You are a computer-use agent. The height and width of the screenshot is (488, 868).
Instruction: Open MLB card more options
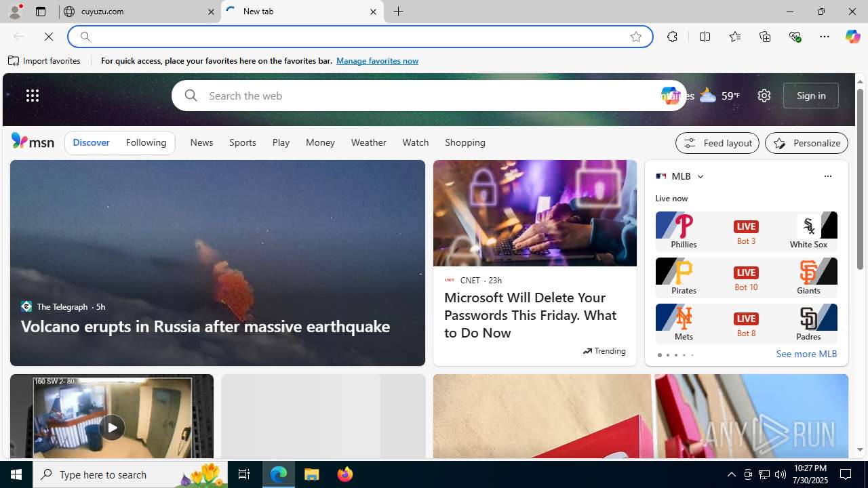tap(827, 176)
